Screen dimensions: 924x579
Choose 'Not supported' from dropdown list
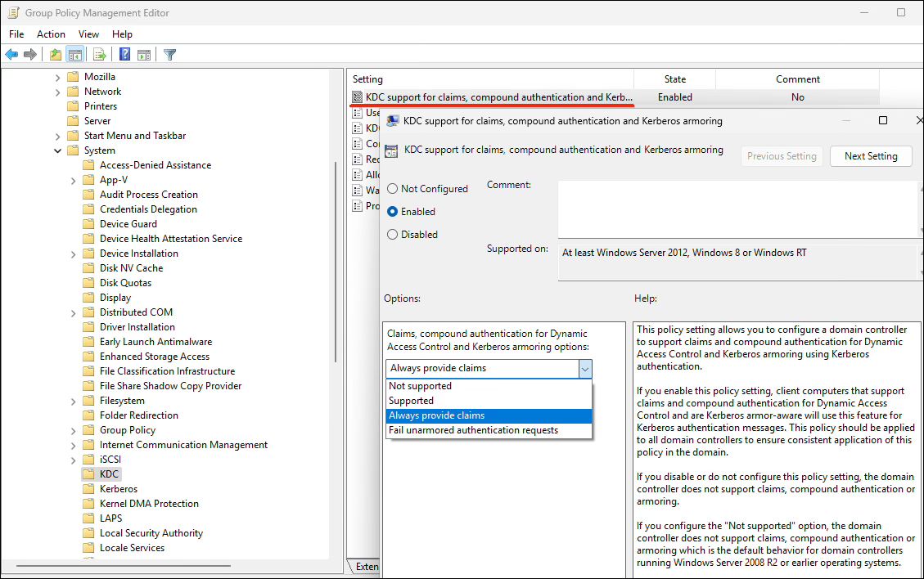click(x=489, y=386)
